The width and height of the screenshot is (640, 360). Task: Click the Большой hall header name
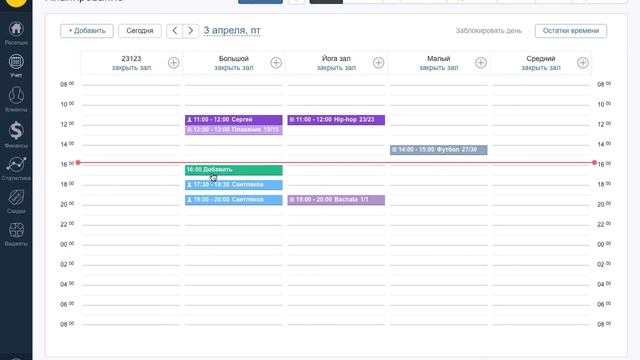pos(234,59)
